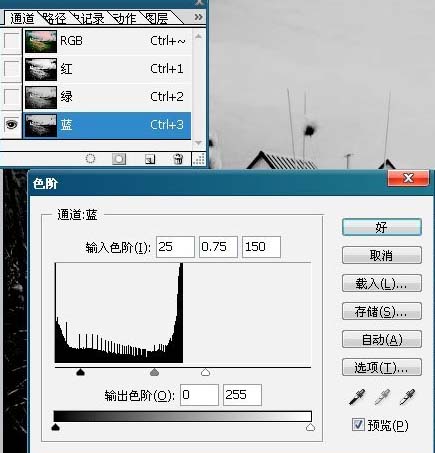This screenshot has height=453, width=435.
Task: Click the channels list scroll up arrow
Action: point(198,36)
